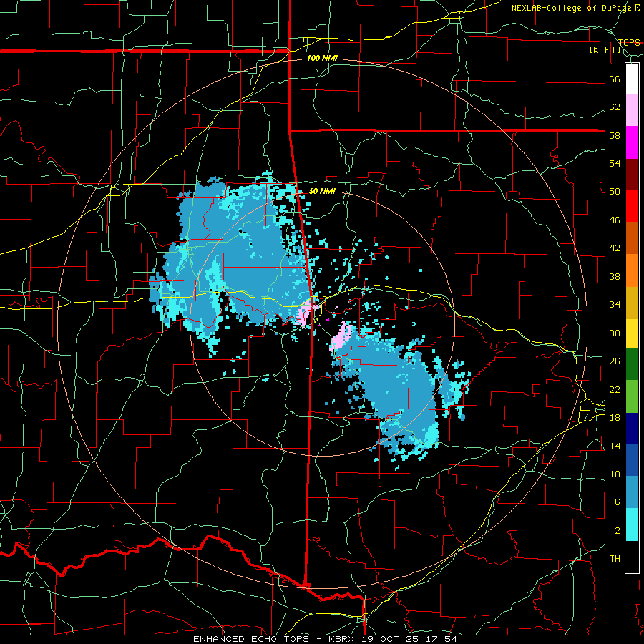
Task: Click the legend value '66'
Action: [615, 79]
